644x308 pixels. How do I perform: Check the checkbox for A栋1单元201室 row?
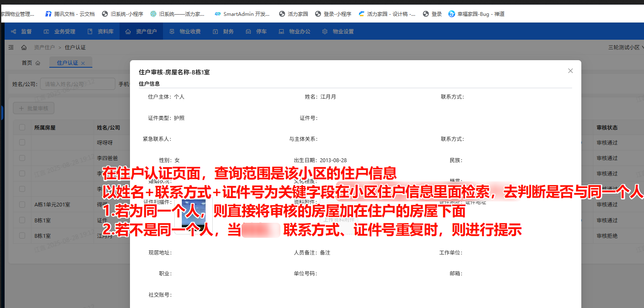point(22,204)
